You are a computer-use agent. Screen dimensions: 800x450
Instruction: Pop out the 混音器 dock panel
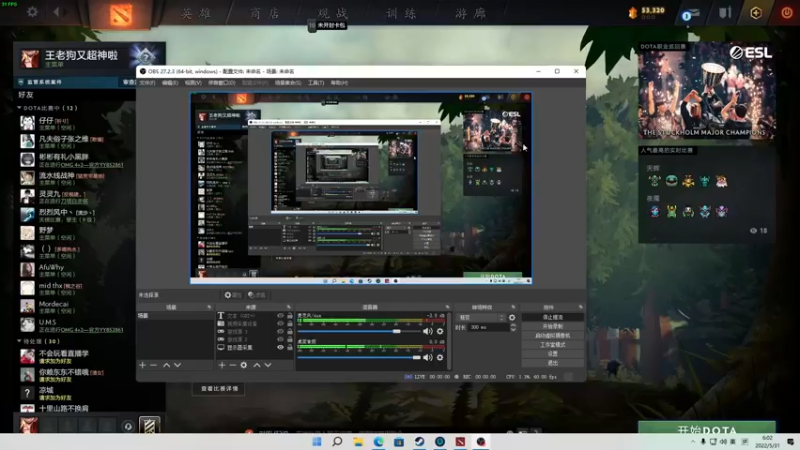[x=447, y=307]
